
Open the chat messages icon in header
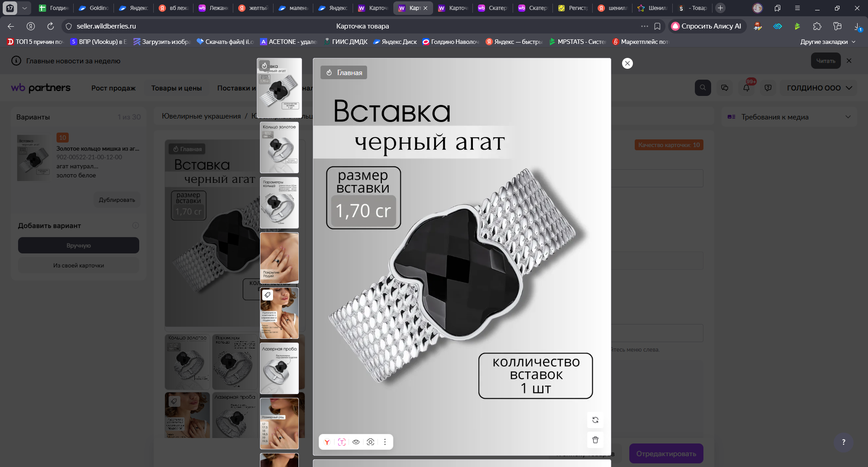pyautogui.click(x=725, y=88)
